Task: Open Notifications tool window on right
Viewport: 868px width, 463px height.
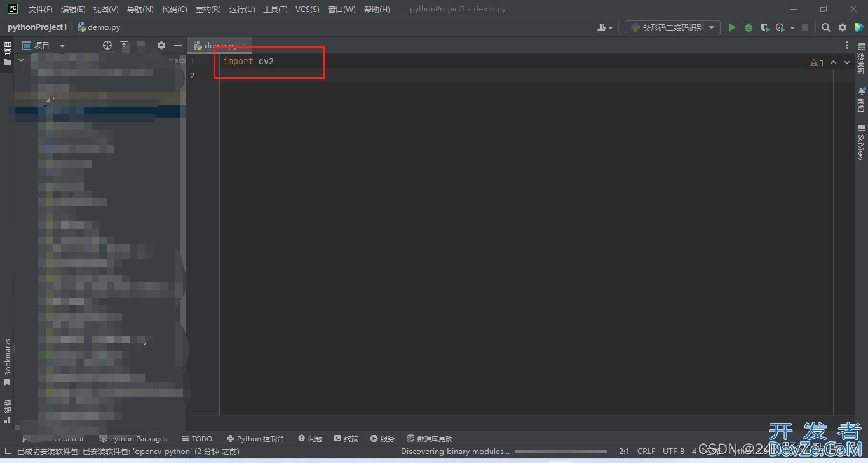Action: [862, 100]
